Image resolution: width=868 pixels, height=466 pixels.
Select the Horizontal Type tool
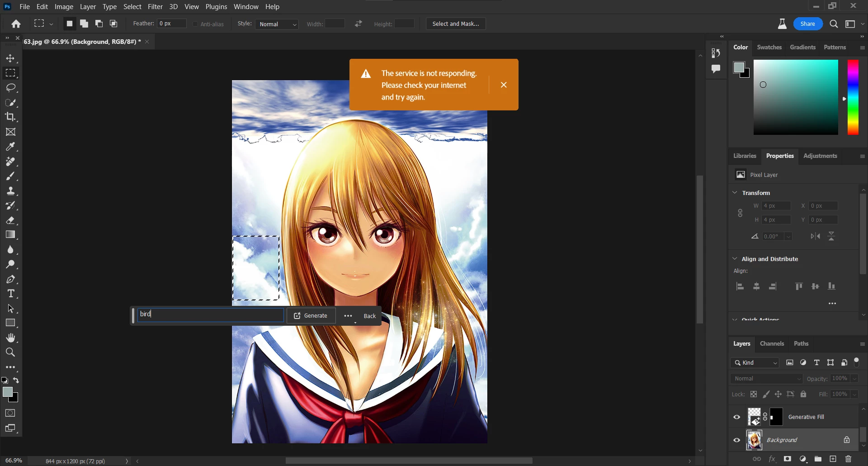[10, 294]
